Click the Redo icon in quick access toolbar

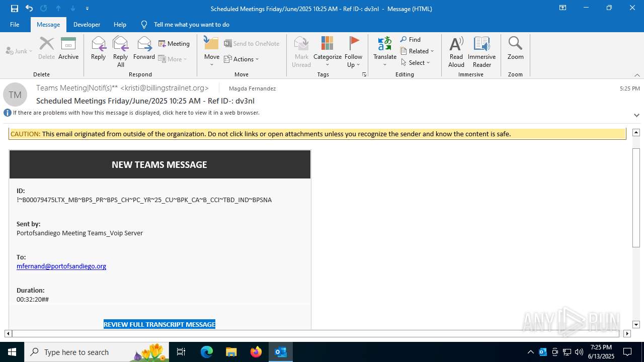[x=43, y=9]
